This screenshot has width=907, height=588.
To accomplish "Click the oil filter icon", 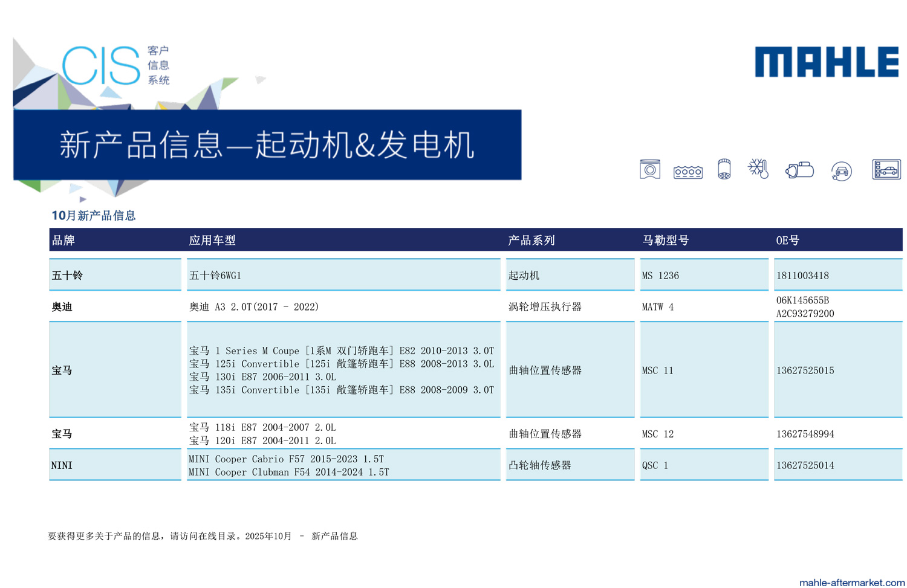I will tap(724, 170).
